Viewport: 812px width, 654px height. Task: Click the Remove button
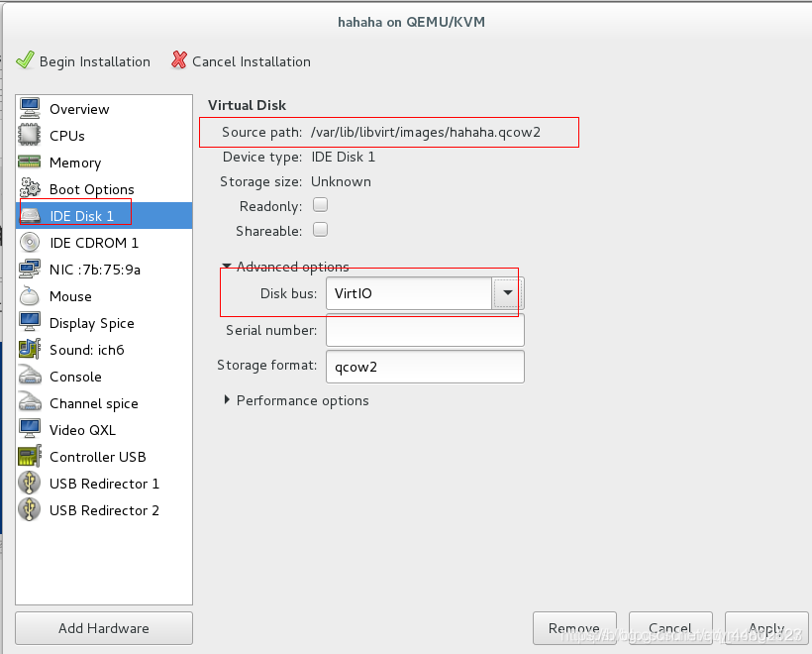point(574,628)
